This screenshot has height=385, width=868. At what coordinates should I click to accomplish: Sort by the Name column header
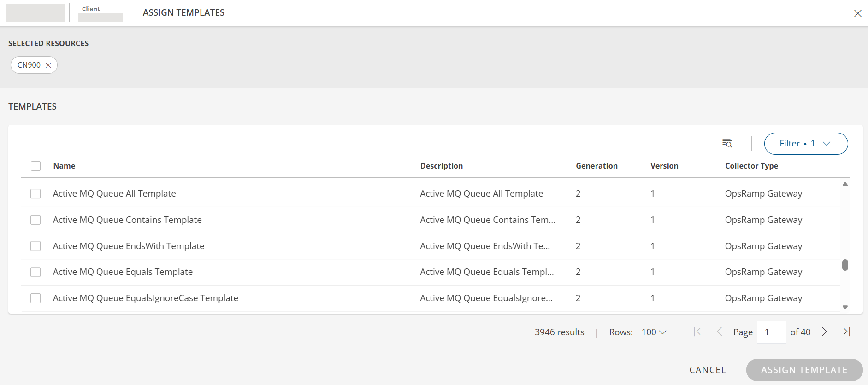coord(64,166)
